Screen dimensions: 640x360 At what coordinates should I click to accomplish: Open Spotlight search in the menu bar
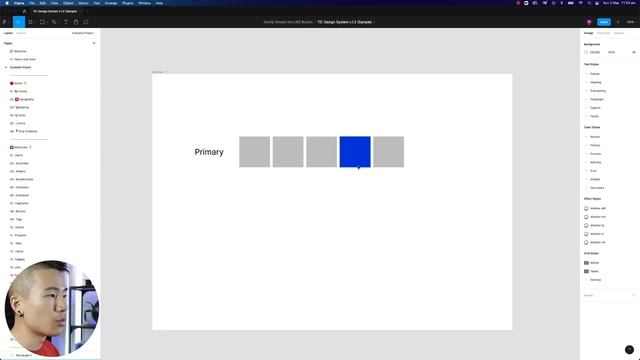[589, 3]
